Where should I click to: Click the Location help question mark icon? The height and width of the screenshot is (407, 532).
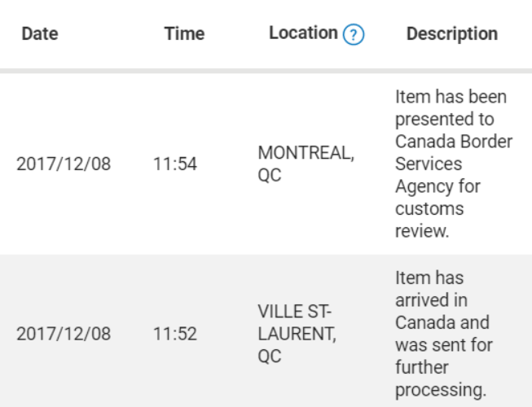[x=354, y=34]
